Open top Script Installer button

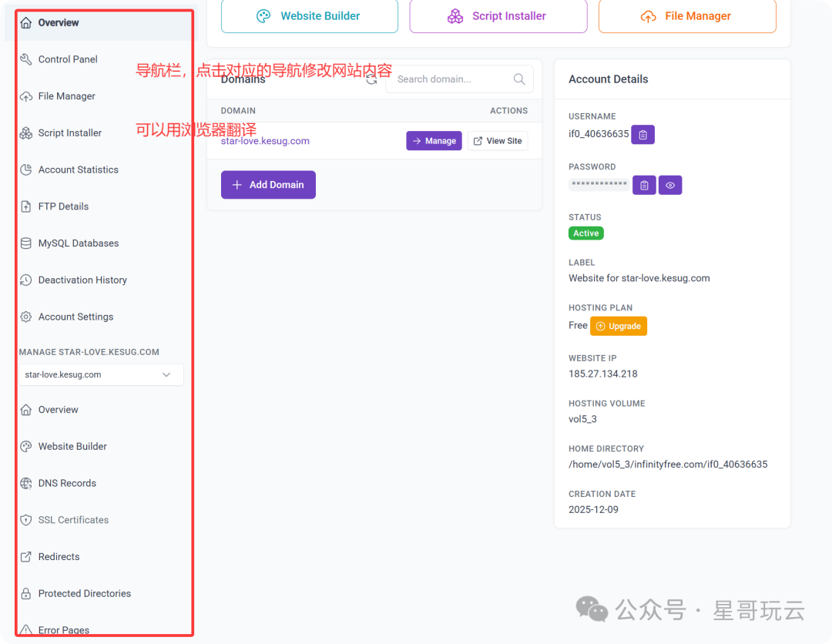click(x=498, y=16)
